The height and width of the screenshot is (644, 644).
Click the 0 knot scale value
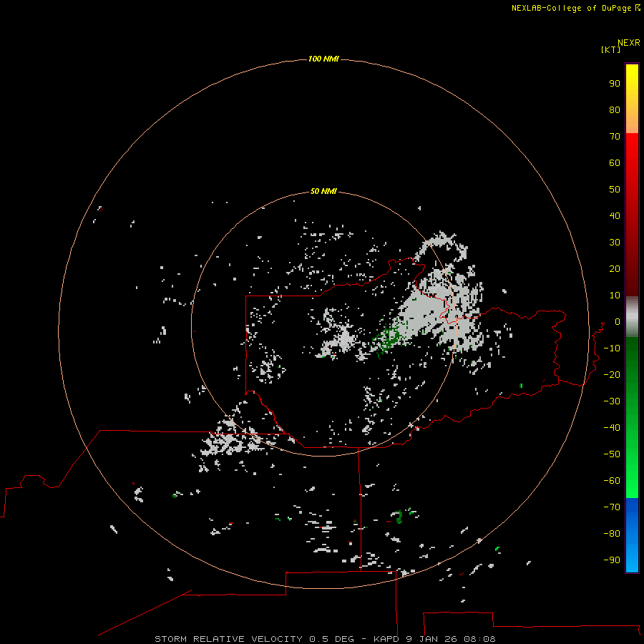(x=618, y=322)
